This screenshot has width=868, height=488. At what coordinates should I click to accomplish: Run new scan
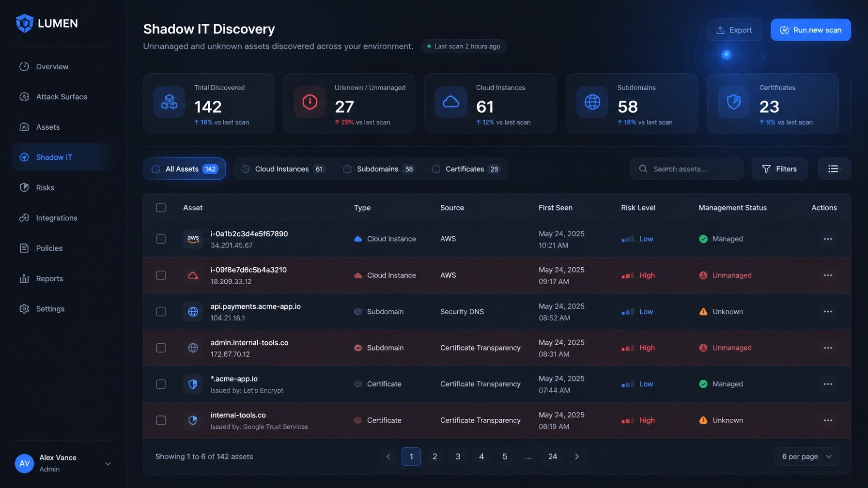click(810, 30)
